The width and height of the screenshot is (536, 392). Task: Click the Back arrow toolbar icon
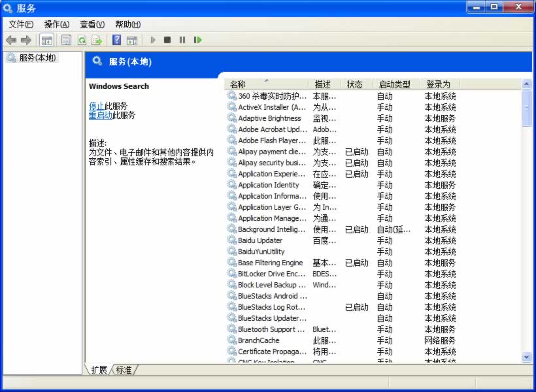click(x=11, y=41)
